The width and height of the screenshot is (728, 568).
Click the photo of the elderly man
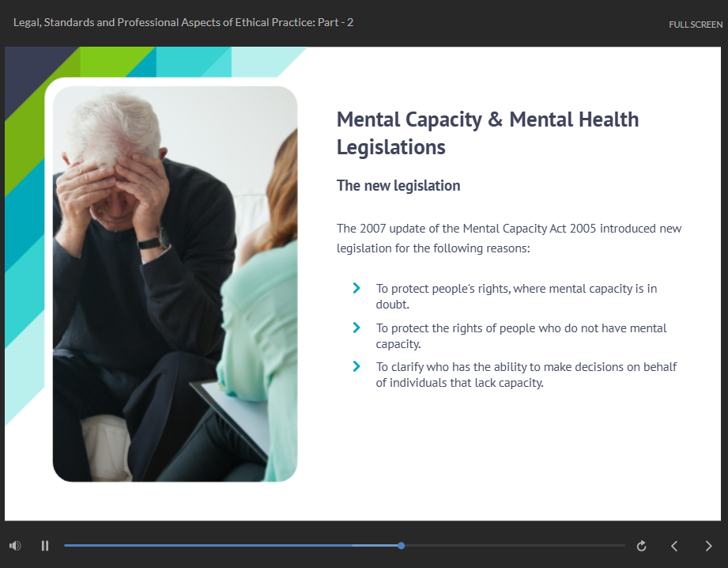coord(174,283)
